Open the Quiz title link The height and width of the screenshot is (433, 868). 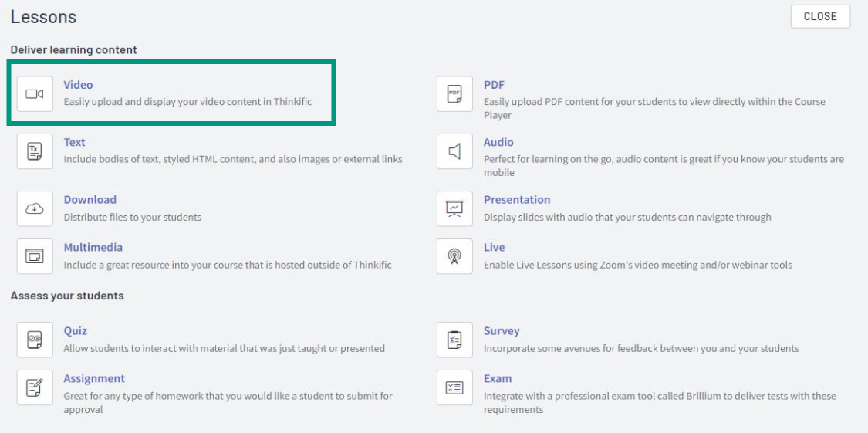coord(76,330)
